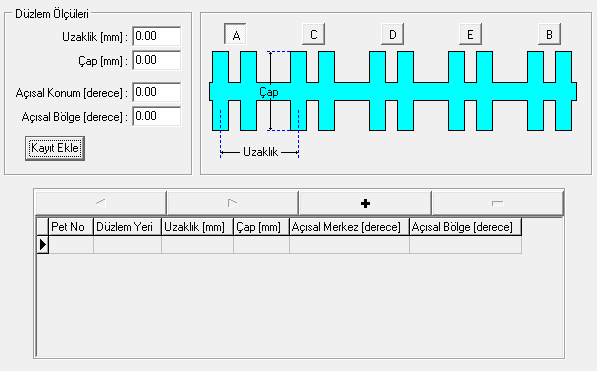
Task: Click the Pet No column header
Action: click(x=71, y=227)
